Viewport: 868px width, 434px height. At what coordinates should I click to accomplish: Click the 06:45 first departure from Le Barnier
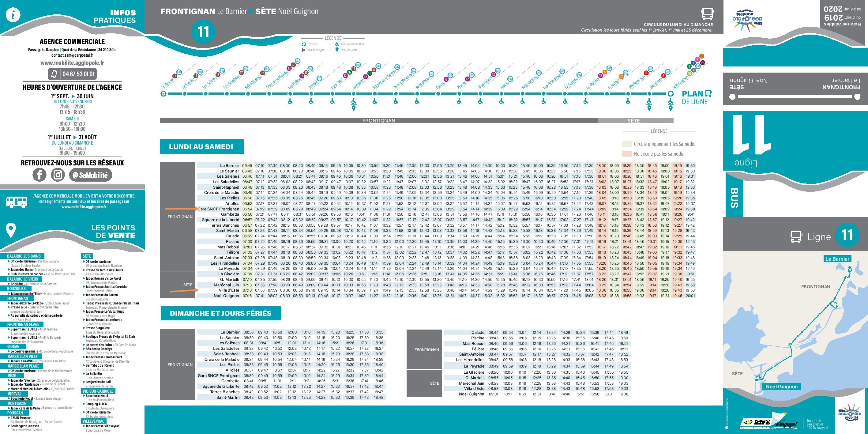pos(247,165)
